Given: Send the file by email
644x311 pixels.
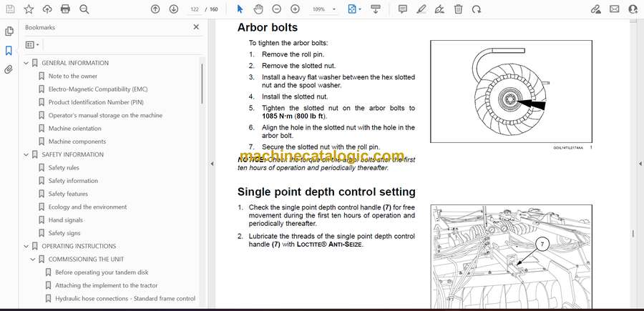Looking at the screenshot, I should (615, 9).
